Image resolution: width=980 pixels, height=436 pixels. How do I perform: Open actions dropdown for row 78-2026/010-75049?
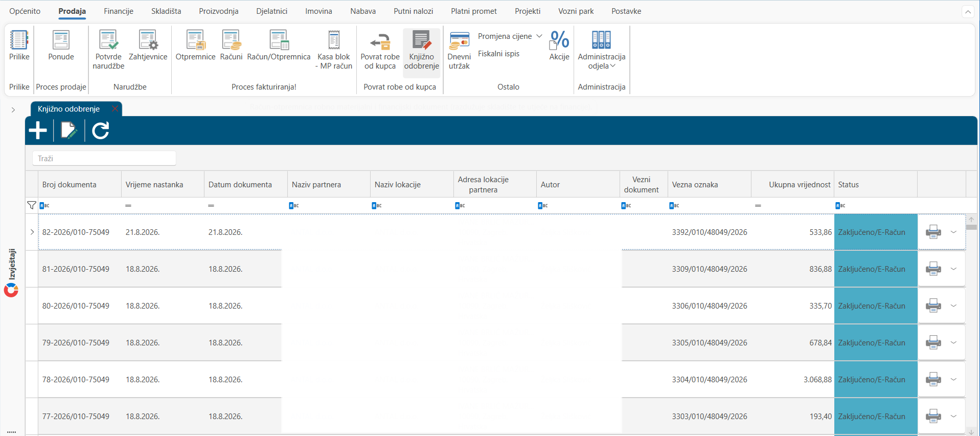(x=953, y=379)
